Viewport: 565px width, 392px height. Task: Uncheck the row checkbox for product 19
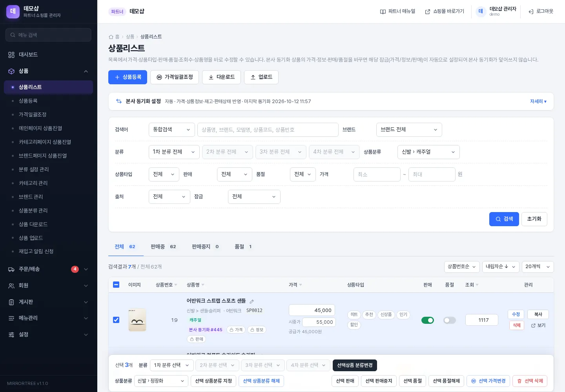click(x=116, y=320)
